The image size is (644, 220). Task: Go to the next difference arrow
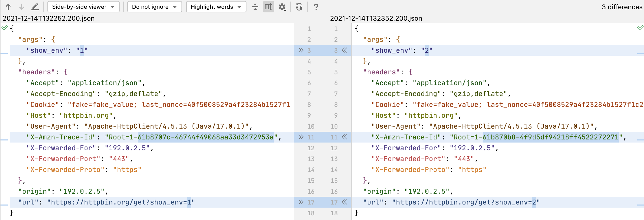click(22, 7)
